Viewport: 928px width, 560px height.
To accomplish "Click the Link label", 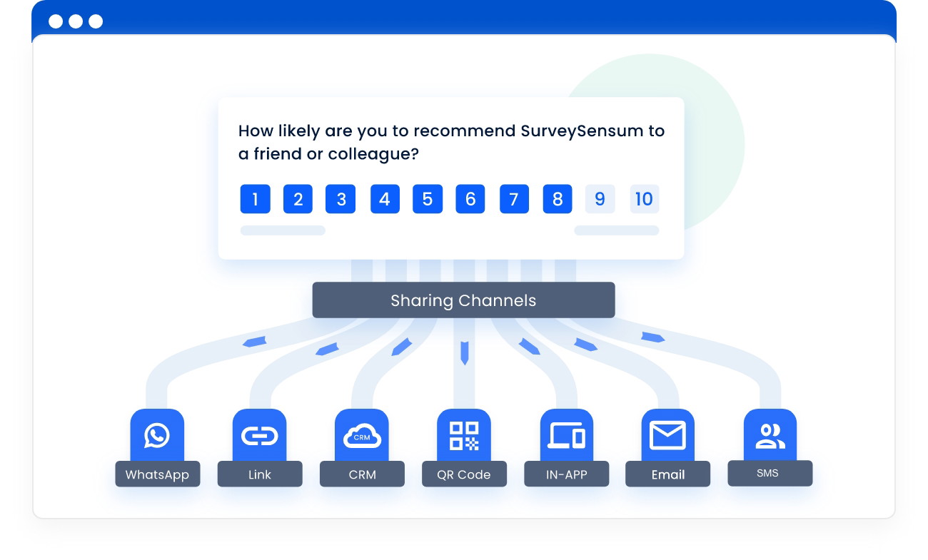I will (260, 474).
